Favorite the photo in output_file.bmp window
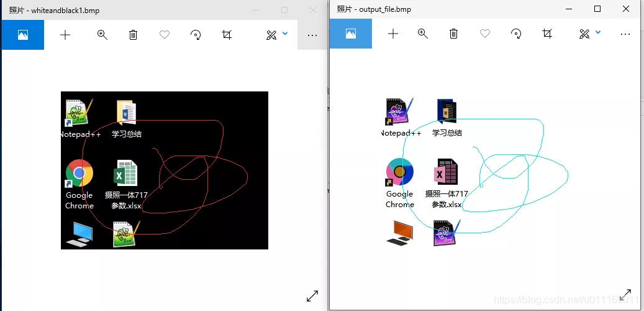Viewport: 644px width, 311px height. 485,34
